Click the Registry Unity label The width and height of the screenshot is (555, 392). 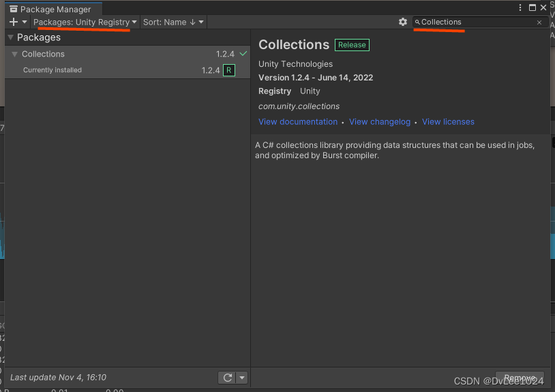point(289,91)
